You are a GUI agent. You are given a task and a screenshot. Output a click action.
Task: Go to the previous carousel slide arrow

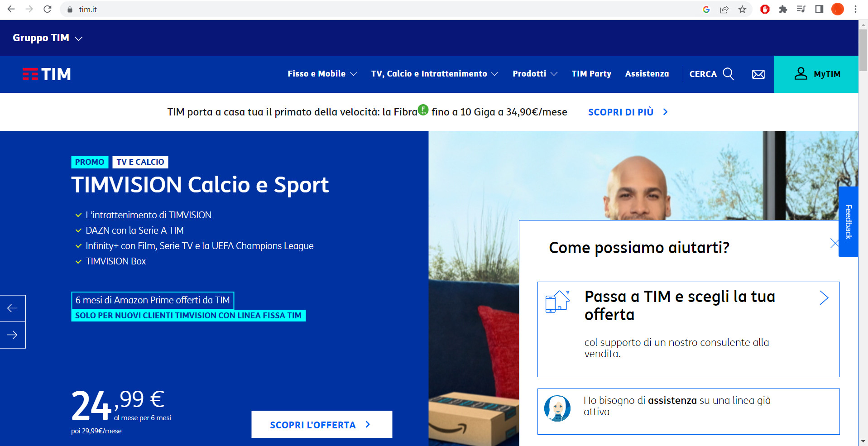click(x=12, y=308)
